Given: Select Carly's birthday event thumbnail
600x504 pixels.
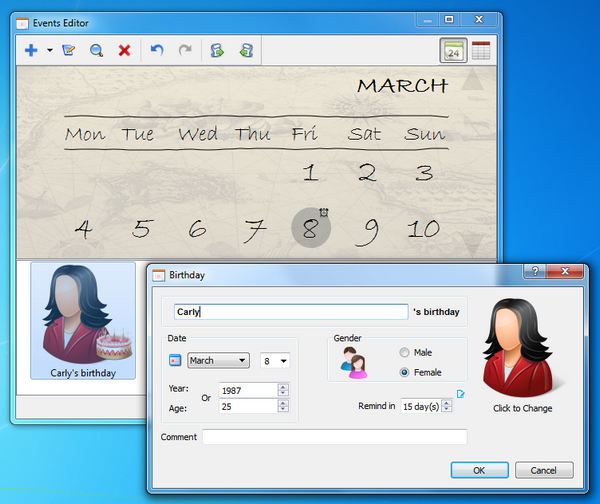Looking at the screenshot, I should click(x=83, y=321).
